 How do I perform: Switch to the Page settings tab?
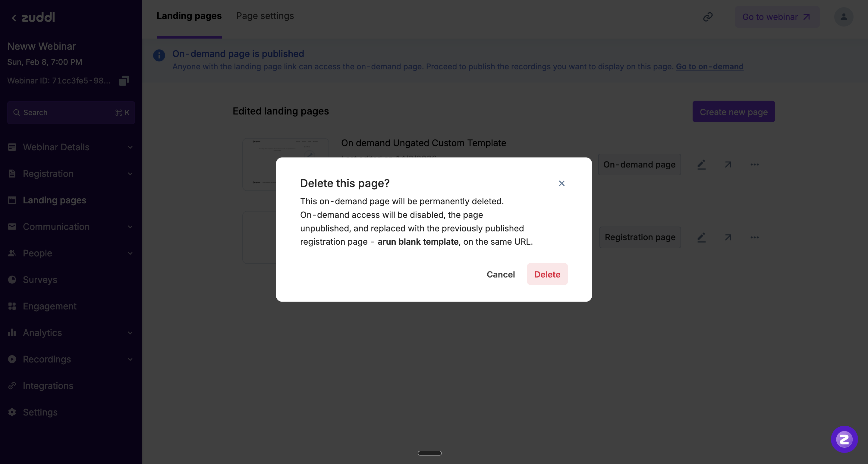click(265, 16)
